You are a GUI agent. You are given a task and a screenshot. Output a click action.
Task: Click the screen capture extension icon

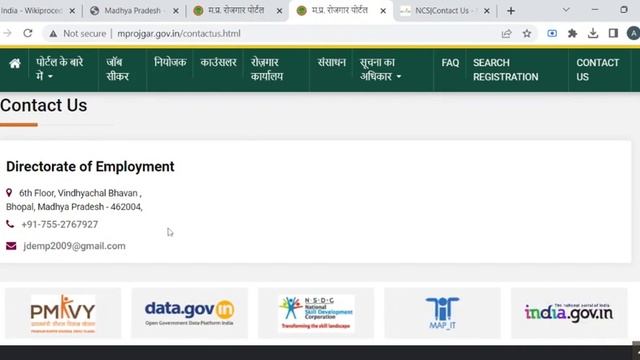(x=552, y=33)
